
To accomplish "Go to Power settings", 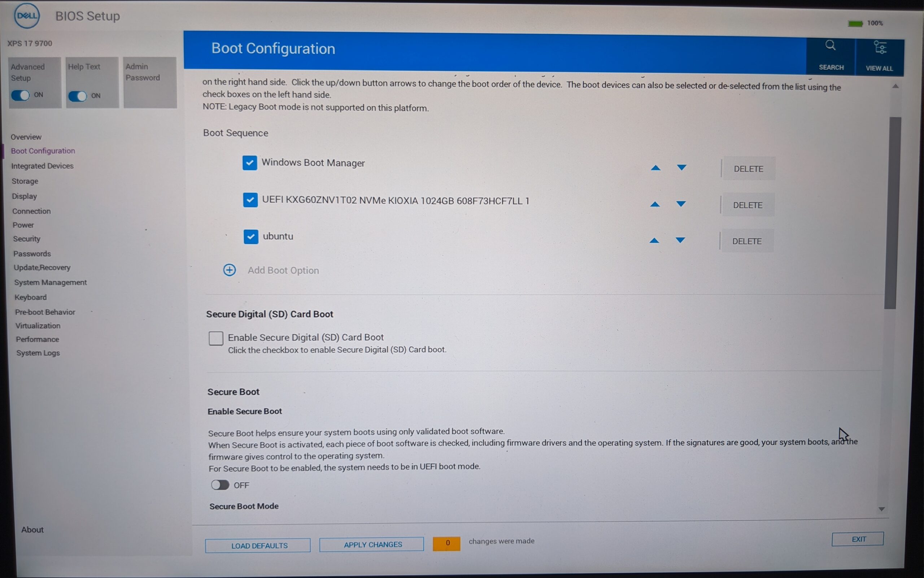I will point(23,225).
